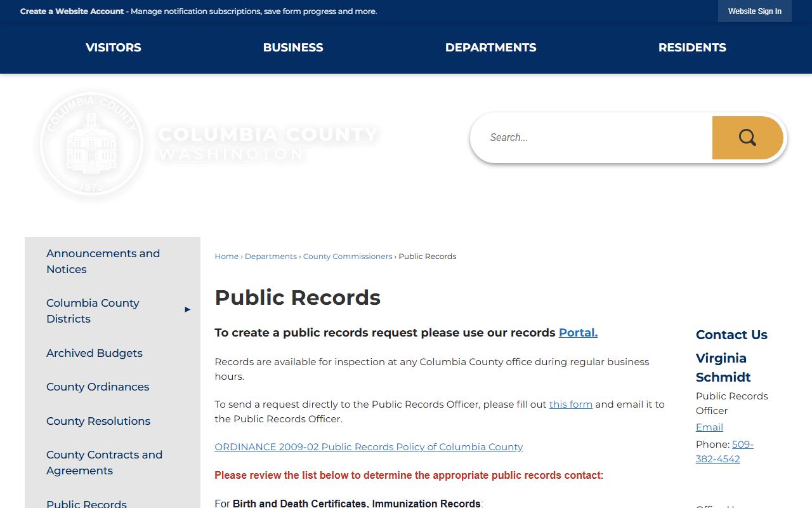Image resolution: width=812 pixels, height=508 pixels.
Task: Open Public Records sidebar item
Action: point(86,504)
